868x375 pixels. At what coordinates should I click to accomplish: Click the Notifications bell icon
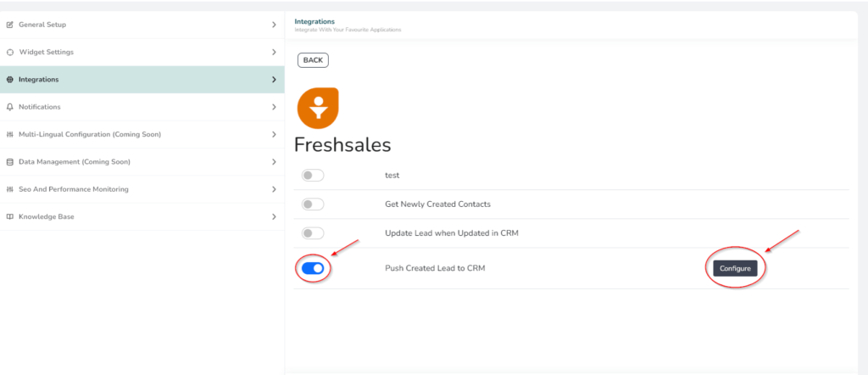9,107
